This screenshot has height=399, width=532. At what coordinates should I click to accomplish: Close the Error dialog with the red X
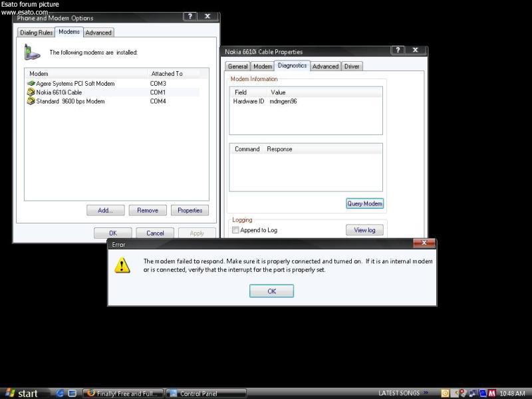pos(424,243)
